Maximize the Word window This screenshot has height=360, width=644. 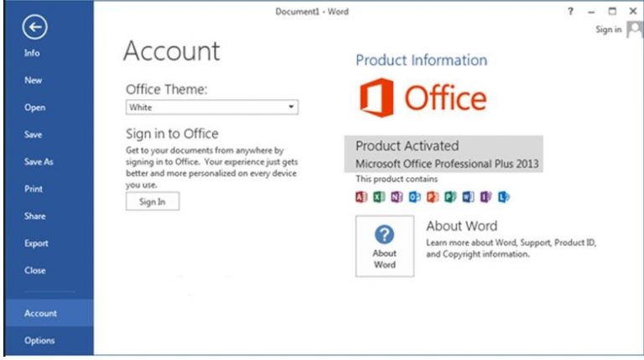tap(612, 12)
